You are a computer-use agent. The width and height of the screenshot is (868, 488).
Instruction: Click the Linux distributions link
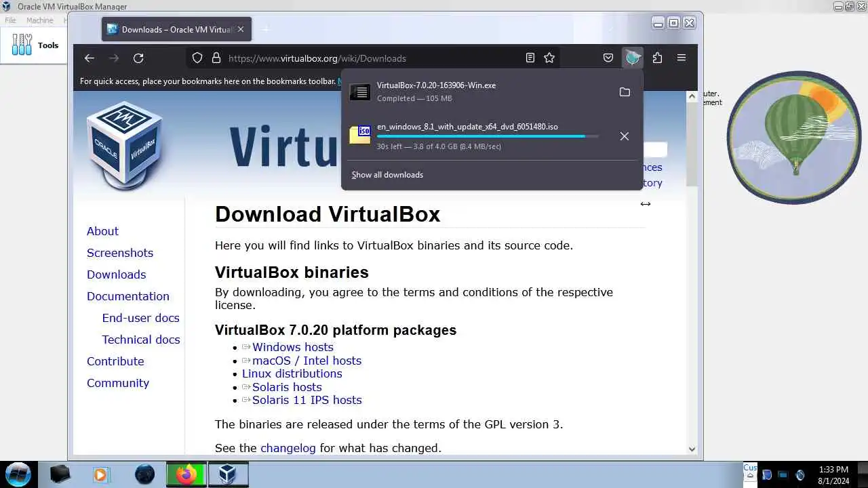292,373
